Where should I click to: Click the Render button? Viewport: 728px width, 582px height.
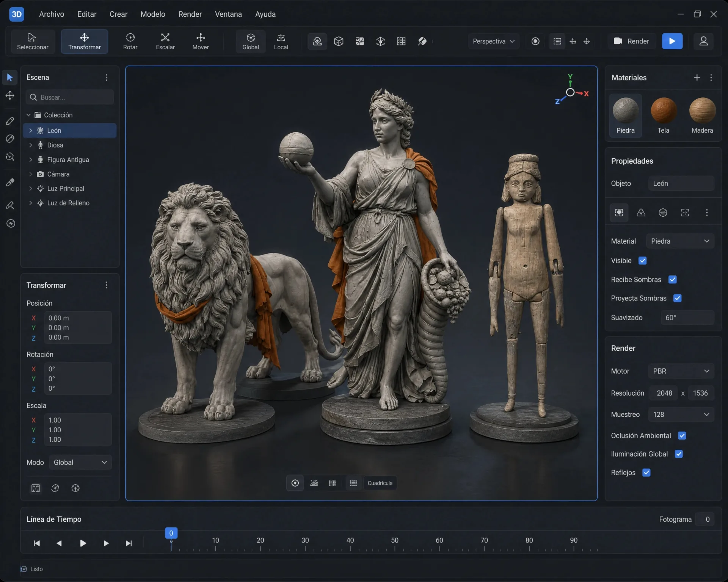click(x=631, y=41)
